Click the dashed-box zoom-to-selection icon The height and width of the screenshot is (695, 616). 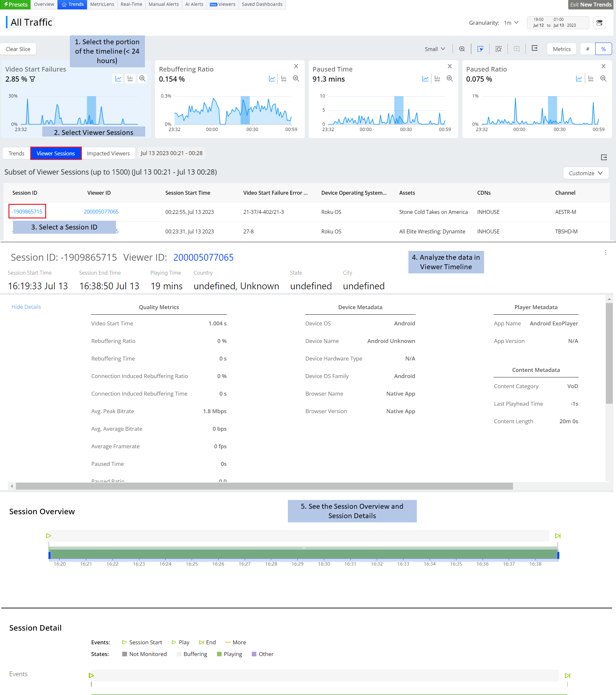498,49
